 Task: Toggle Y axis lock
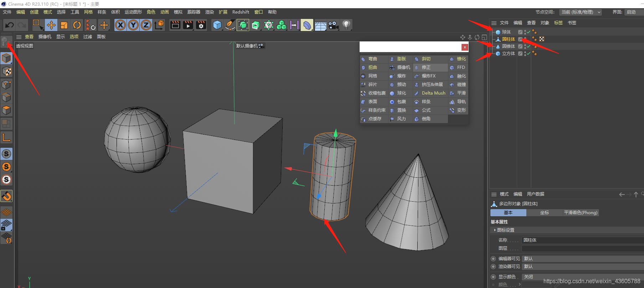click(x=133, y=25)
